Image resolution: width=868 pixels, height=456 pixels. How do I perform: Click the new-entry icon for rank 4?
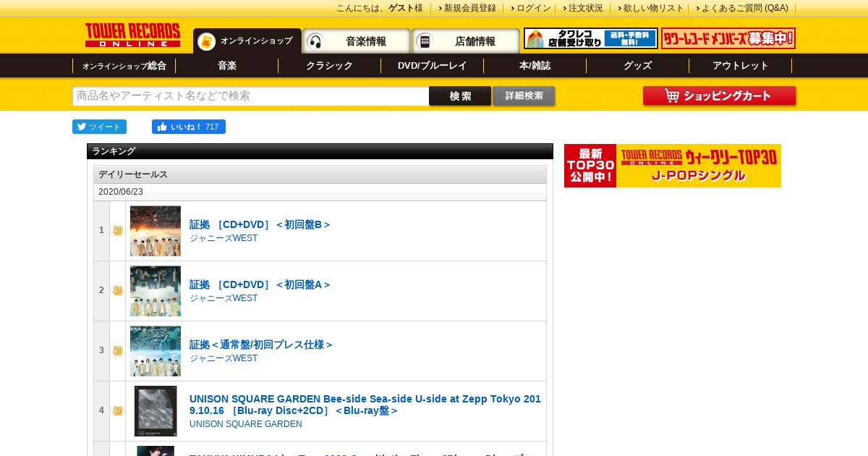(x=118, y=411)
